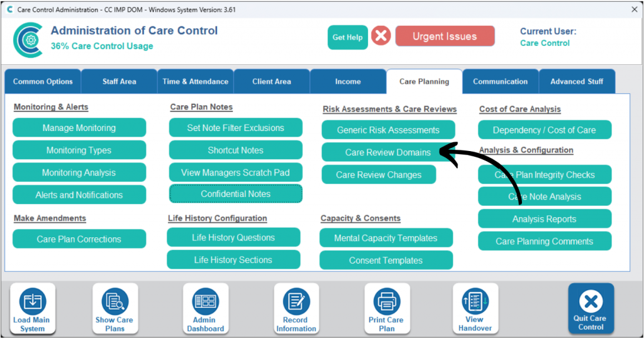This screenshot has width=644, height=338.
Task: Select the Care Planning tab
Action: pos(425,81)
